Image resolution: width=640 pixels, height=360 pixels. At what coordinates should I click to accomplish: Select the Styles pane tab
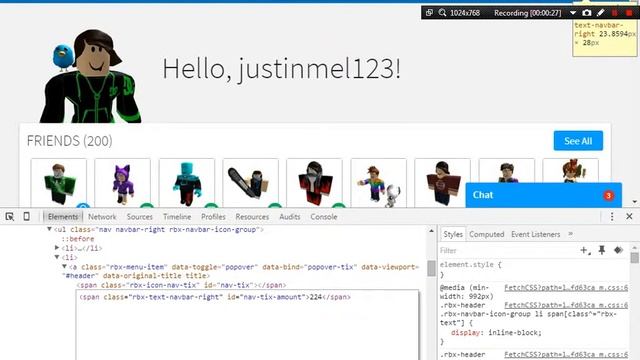453,234
